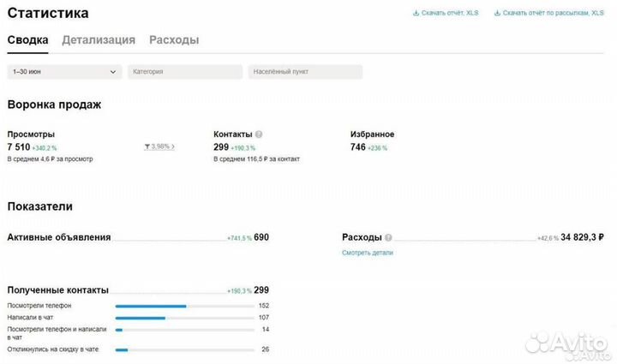Click the Избранное heading
Viewport: 617px width, 364px height.
[372, 134]
